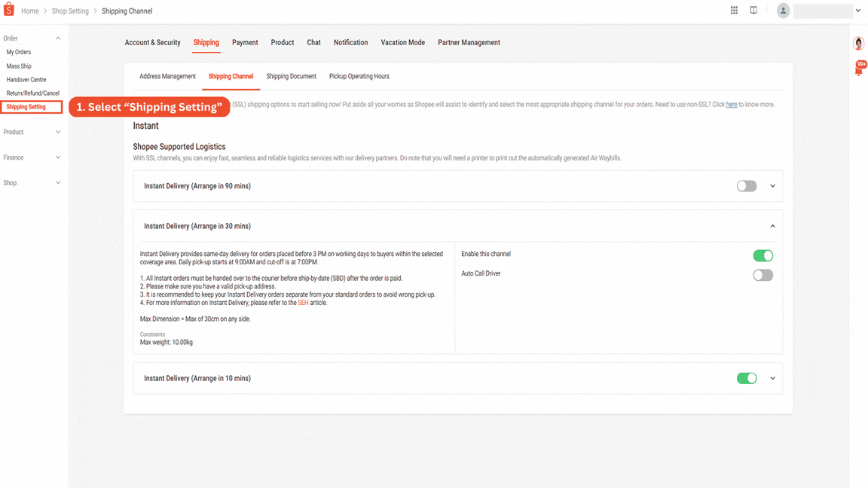Open the chat assistant avatar icon
The width and height of the screenshot is (868, 488).
click(x=859, y=43)
